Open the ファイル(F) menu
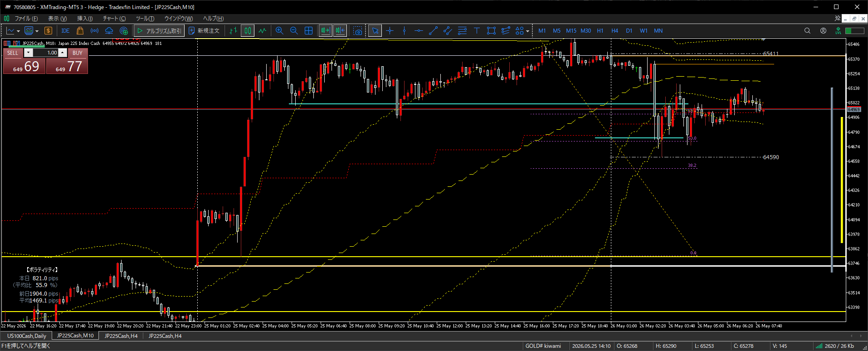This screenshot has width=868, height=351. [x=26, y=19]
